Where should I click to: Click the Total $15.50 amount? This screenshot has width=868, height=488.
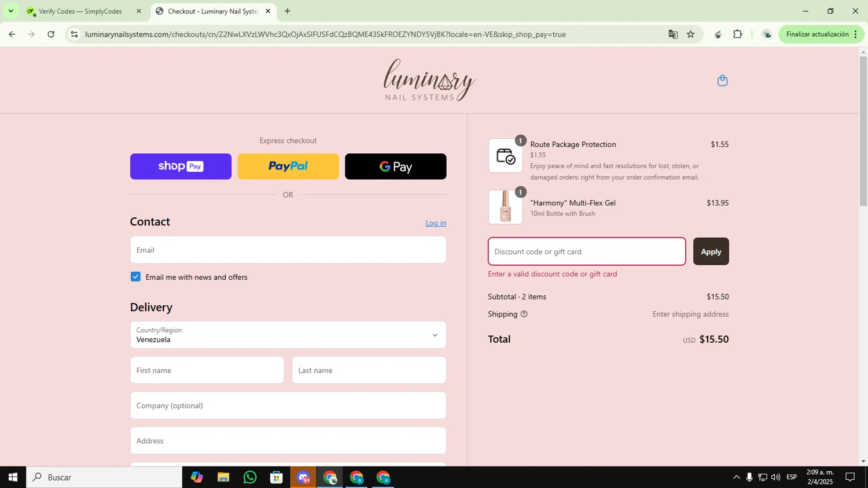[x=714, y=339]
